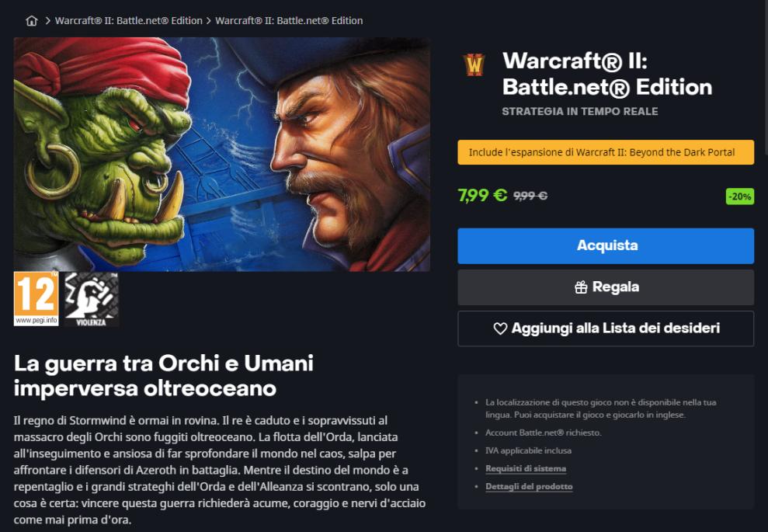Viewport: 768px width, 532px height.
Task: Gift the game using the Regala button
Action: (x=606, y=287)
